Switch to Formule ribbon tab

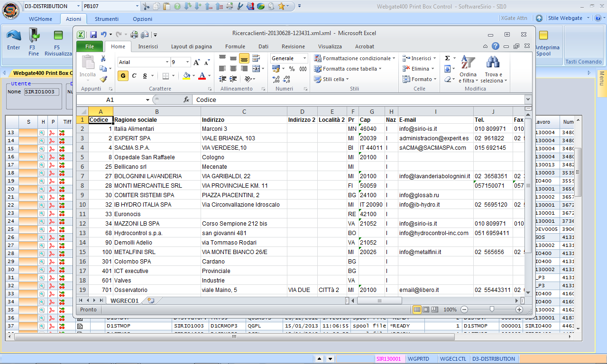click(x=235, y=46)
